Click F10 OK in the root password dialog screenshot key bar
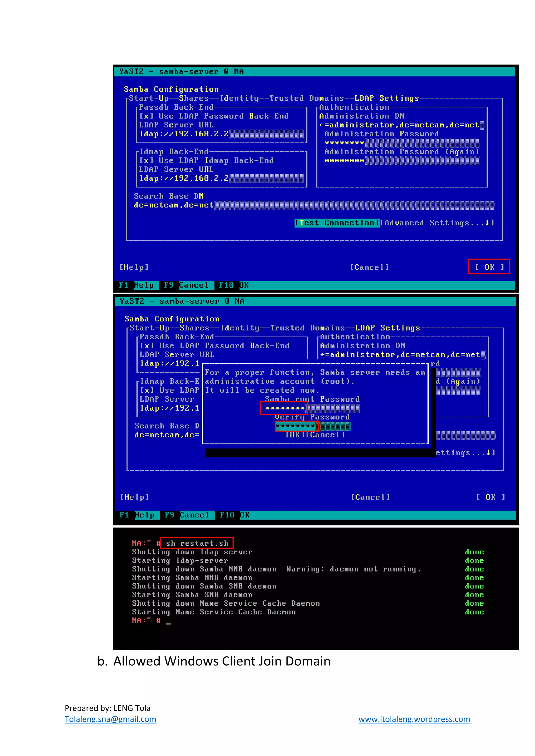 [235, 515]
